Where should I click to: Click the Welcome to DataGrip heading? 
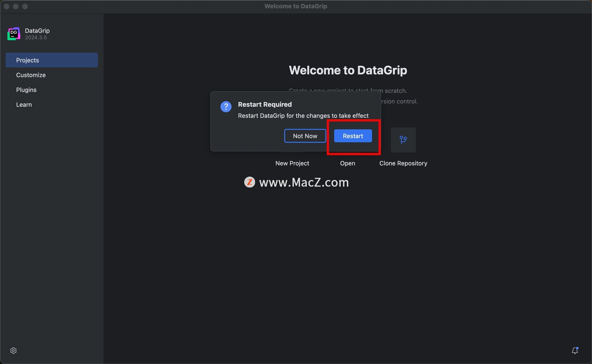tap(348, 70)
